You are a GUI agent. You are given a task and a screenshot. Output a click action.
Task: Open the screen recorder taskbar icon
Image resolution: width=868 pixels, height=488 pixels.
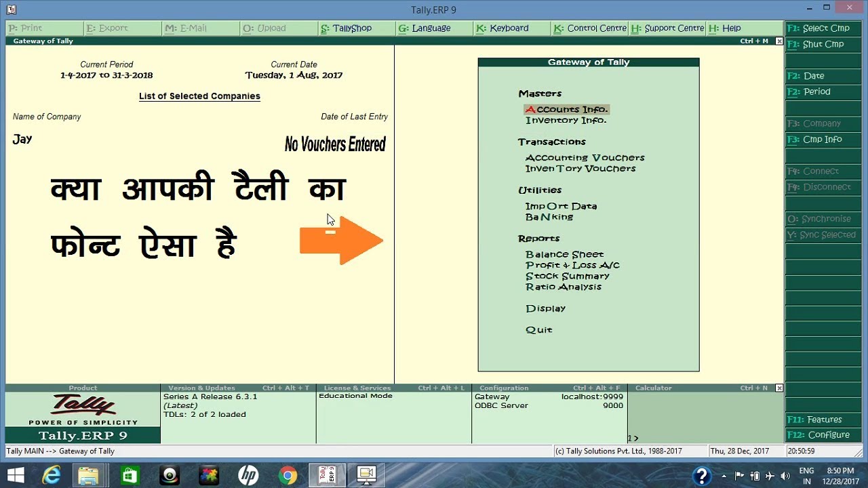[x=367, y=475]
